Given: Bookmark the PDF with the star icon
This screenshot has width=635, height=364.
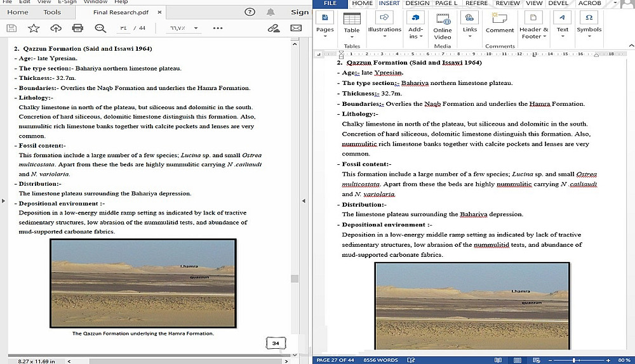Looking at the screenshot, I should coord(34,29).
